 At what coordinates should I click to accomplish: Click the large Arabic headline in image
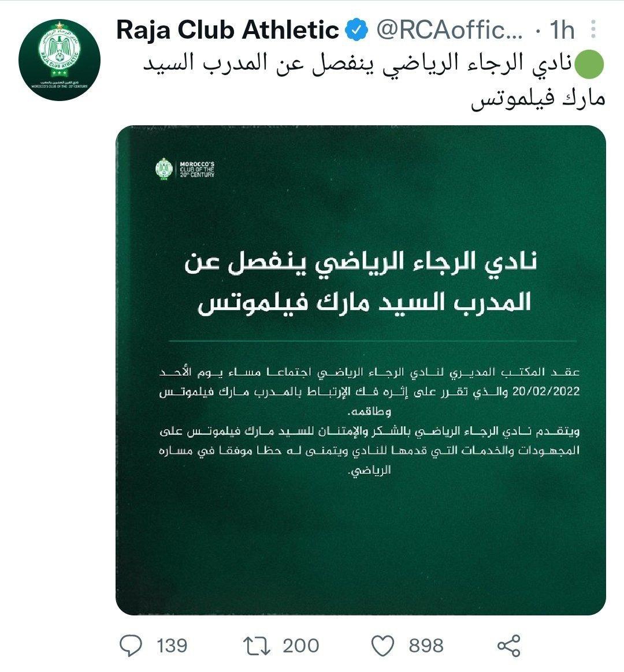click(361, 283)
